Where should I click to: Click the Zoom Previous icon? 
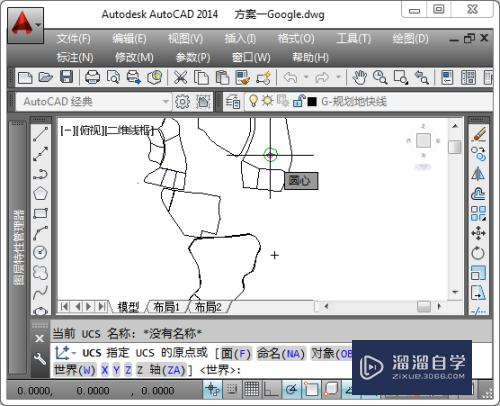[422, 78]
